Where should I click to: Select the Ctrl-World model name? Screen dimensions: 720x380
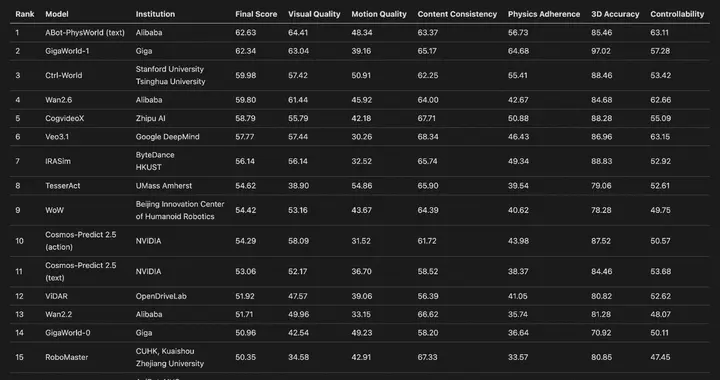click(63, 75)
